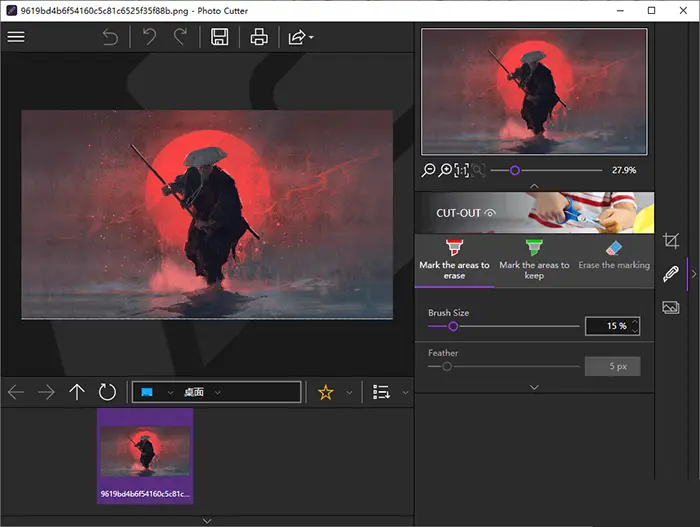Open the Crop tool in sidebar
700x527 pixels.
671,241
